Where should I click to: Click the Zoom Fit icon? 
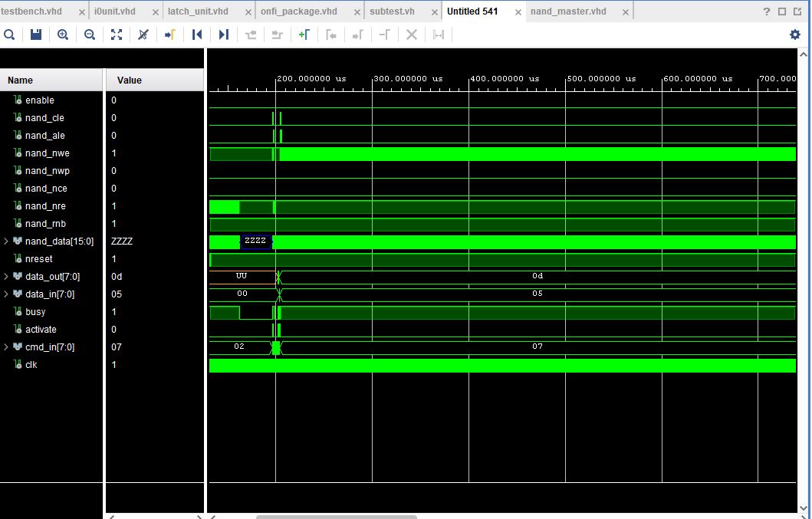pyautogui.click(x=117, y=34)
